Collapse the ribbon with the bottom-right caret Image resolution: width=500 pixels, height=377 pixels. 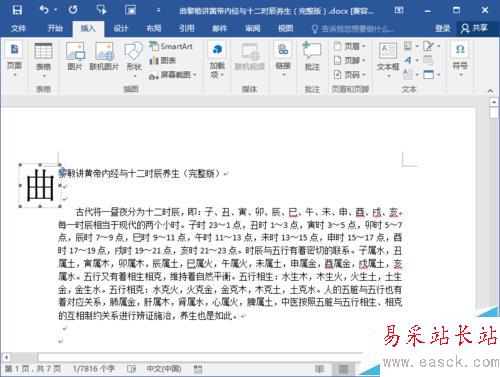[x=490, y=90]
